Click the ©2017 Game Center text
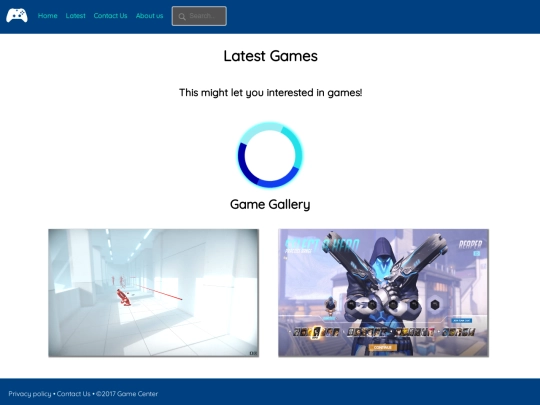The height and width of the screenshot is (405, 540). [x=127, y=394]
